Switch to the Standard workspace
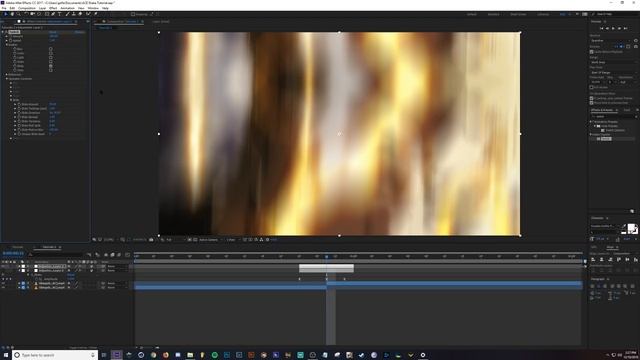 493,14
